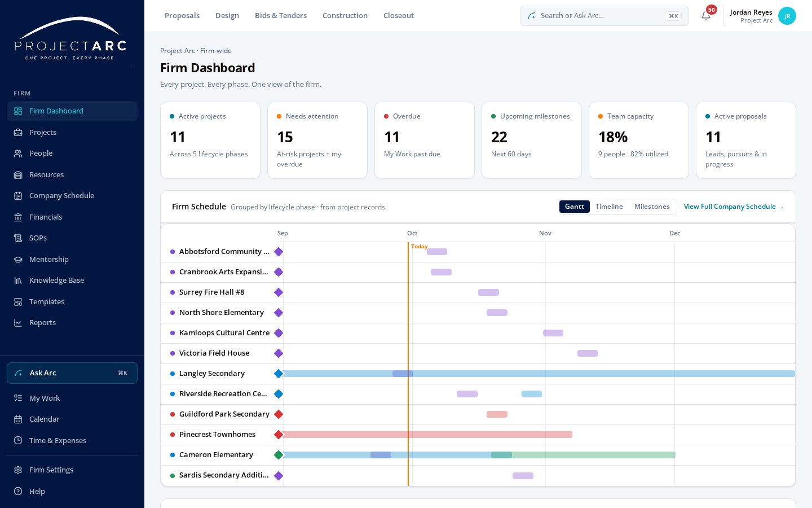This screenshot has width=812, height=508.
Task: Click the Help question mark icon
Action: click(18, 491)
